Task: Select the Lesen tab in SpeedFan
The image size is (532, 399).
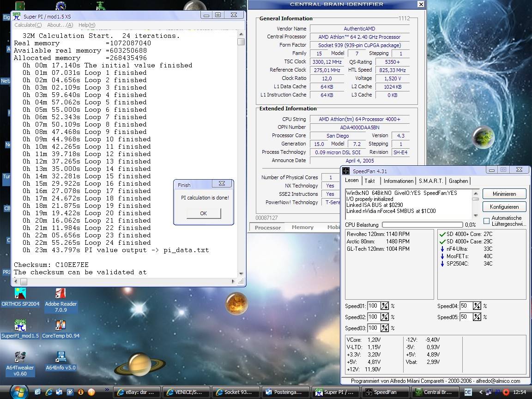Action: click(x=351, y=181)
